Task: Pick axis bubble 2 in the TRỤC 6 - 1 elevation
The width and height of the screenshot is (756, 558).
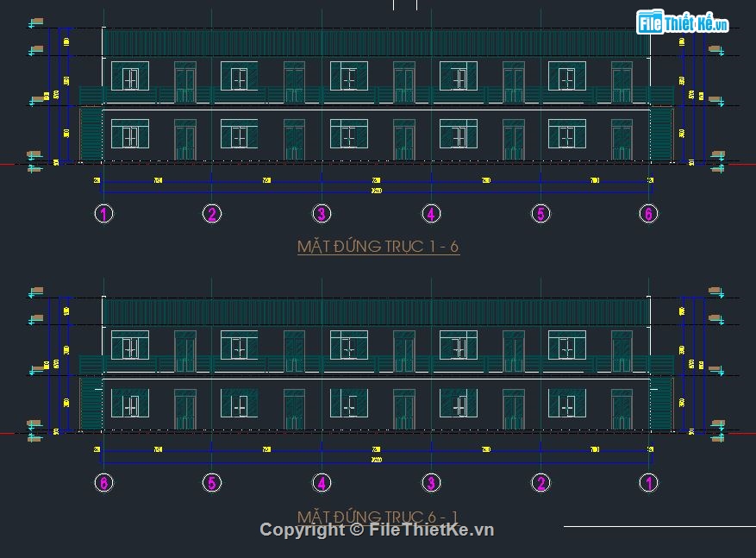Action: click(540, 483)
